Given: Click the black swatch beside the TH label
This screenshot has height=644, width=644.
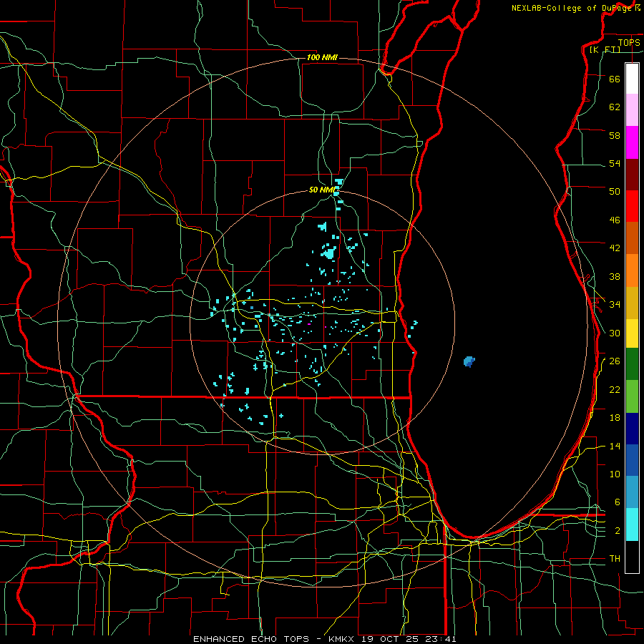Looking at the screenshot, I should [x=632, y=557].
